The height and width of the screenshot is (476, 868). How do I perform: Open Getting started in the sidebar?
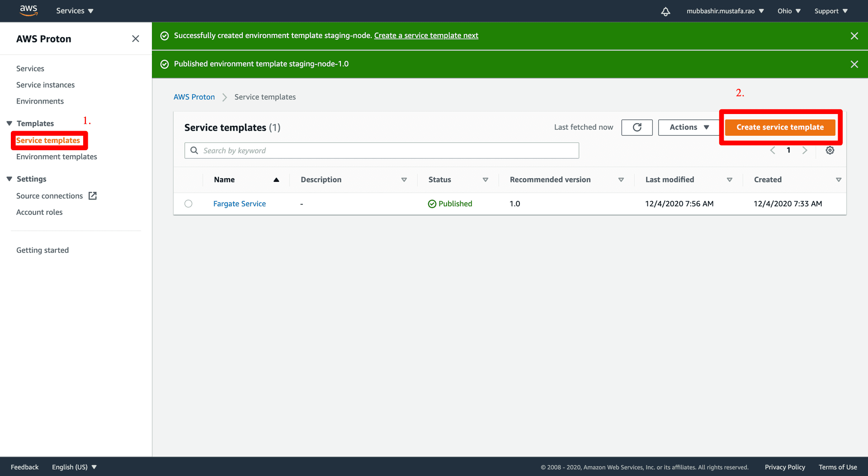pyautogui.click(x=42, y=250)
